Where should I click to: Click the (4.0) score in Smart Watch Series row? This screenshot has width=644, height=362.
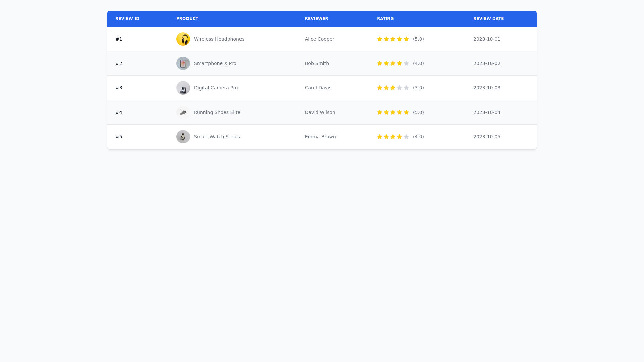coord(418,137)
